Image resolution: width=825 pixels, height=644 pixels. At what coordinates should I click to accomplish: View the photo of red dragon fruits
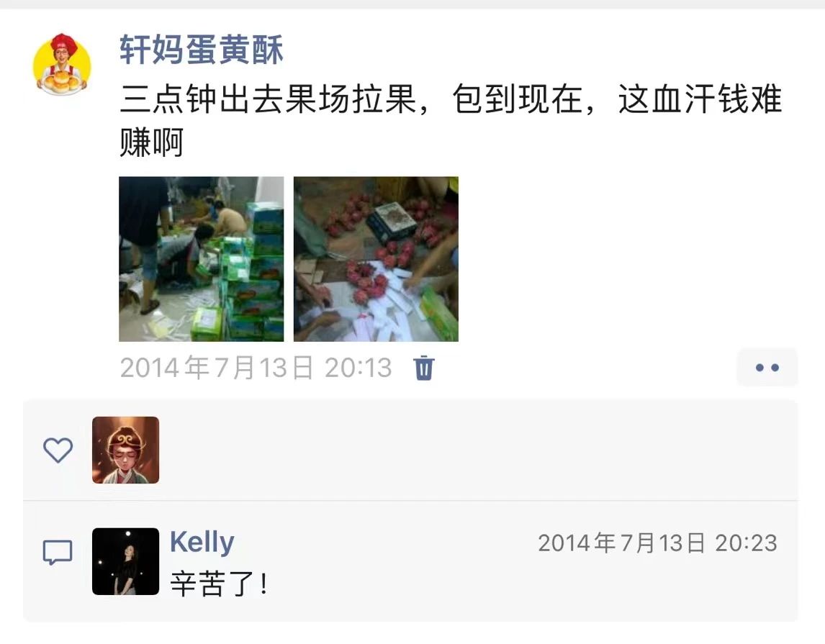click(377, 259)
